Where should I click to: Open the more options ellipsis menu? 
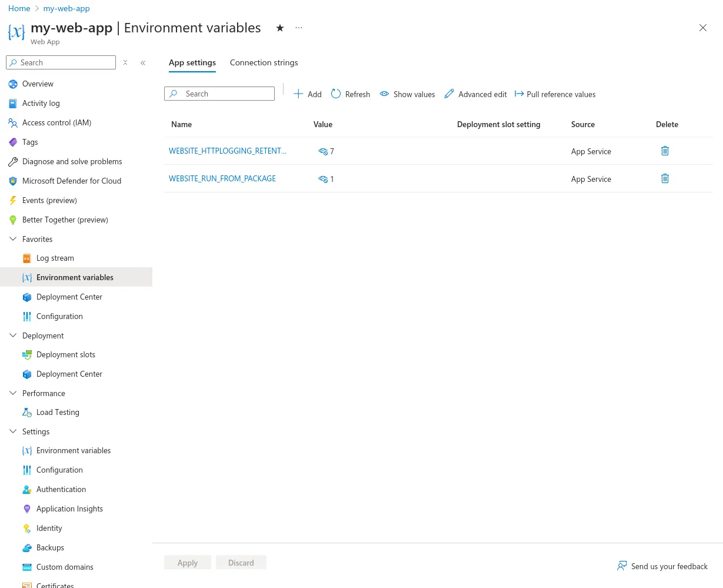(x=299, y=28)
